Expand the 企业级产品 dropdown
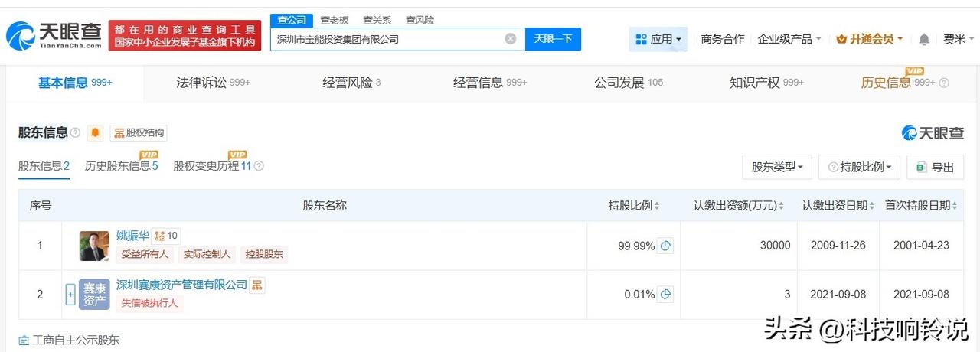This screenshot has width=980, height=352. tap(789, 39)
